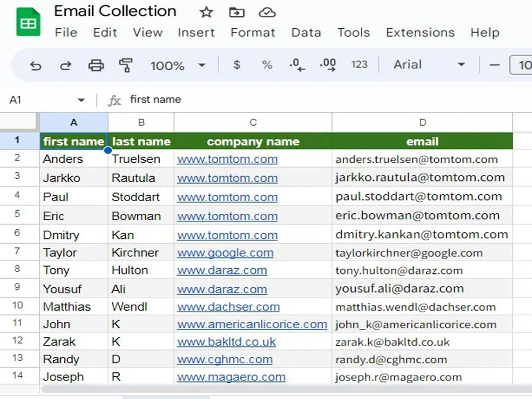The height and width of the screenshot is (399, 532).
Task: Format as currency with dollar icon
Action: point(237,64)
